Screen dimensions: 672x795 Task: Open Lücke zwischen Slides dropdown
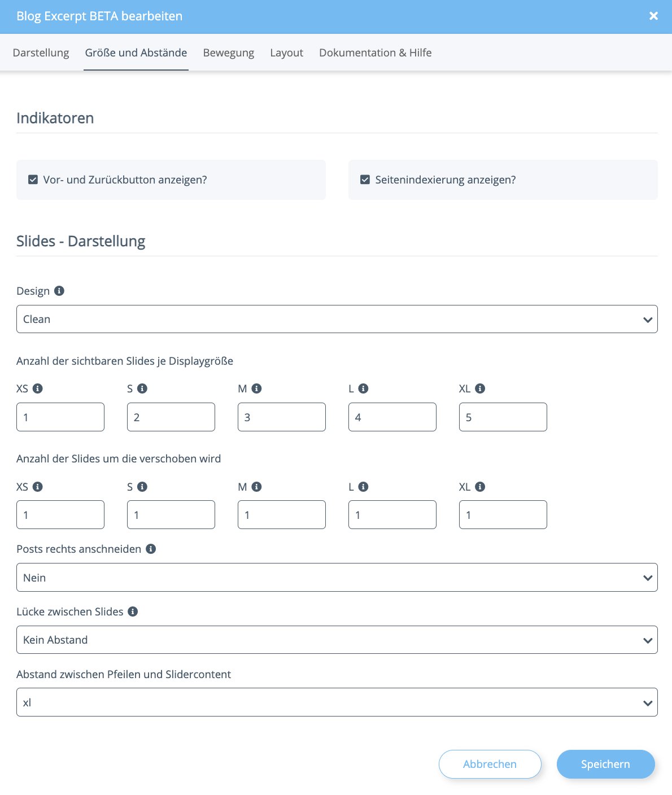click(337, 640)
